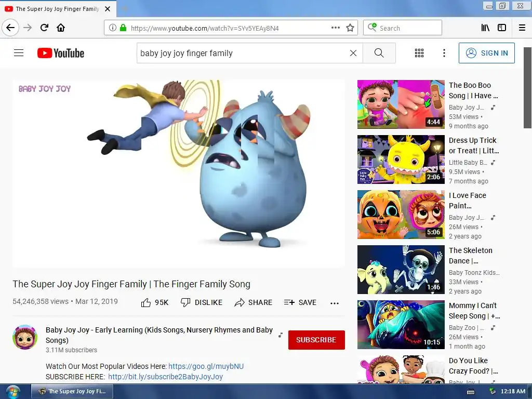The height and width of the screenshot is (399, 532).
Task: Open Do You Like Crazy Food thumbnail
Action: click(x=401, y=369)
